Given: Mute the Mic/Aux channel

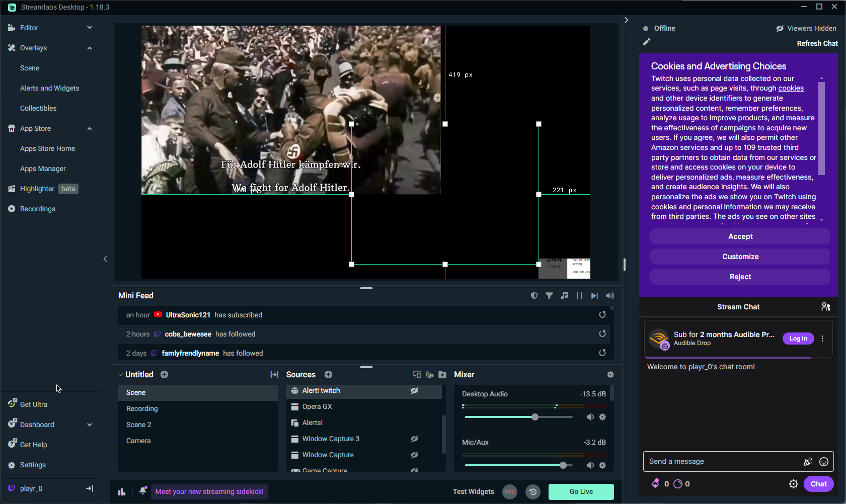Looking at the screenshot, I should 590,465.
